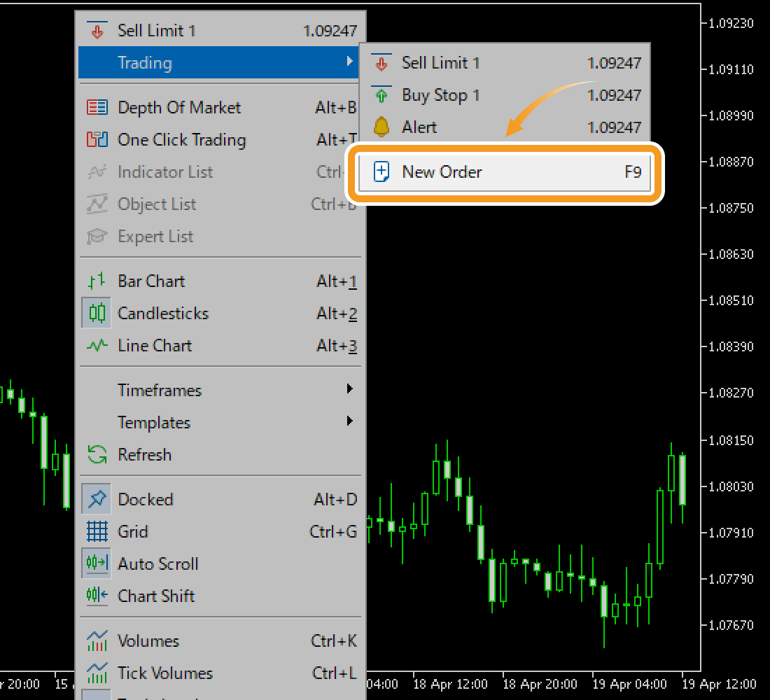Click the Volumes chart icon
Image resolution: width=770 pixels, height=700 pixels.
pyautogui.click(x=97, y=641)
